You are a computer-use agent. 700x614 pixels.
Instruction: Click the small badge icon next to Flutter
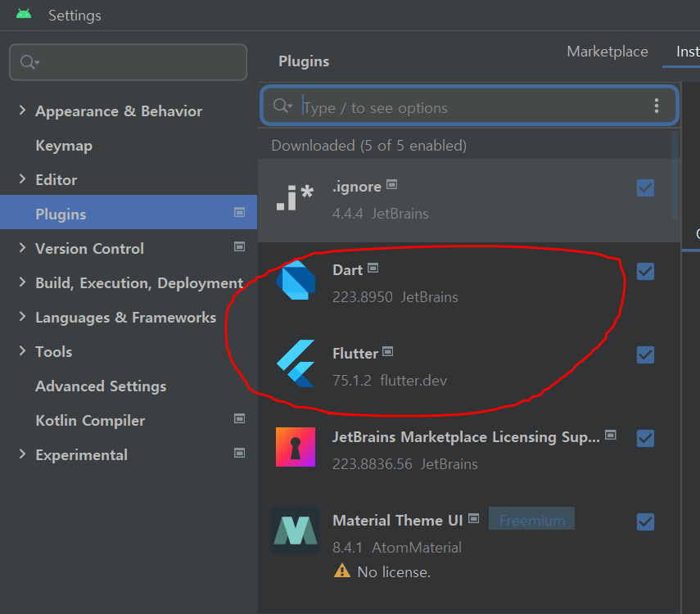(x=387, y=351)
